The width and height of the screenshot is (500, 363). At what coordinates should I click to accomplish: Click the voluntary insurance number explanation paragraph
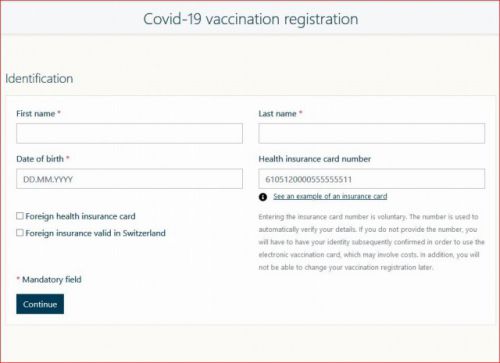coord(371,242)
